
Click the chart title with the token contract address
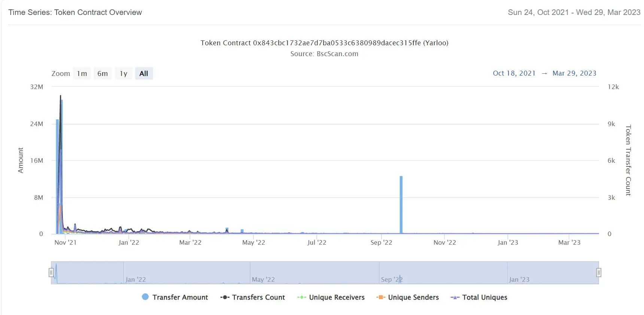(324, 43)
